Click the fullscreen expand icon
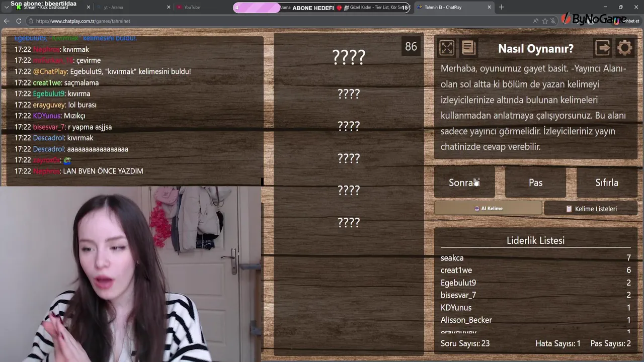The width and height of the screenshot is (644, 362). 447,48
